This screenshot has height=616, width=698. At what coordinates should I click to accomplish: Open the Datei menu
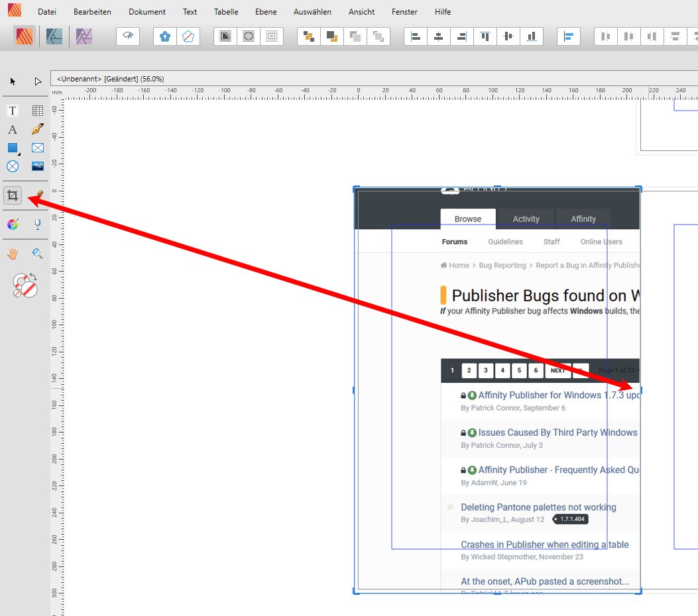point(47,11)
